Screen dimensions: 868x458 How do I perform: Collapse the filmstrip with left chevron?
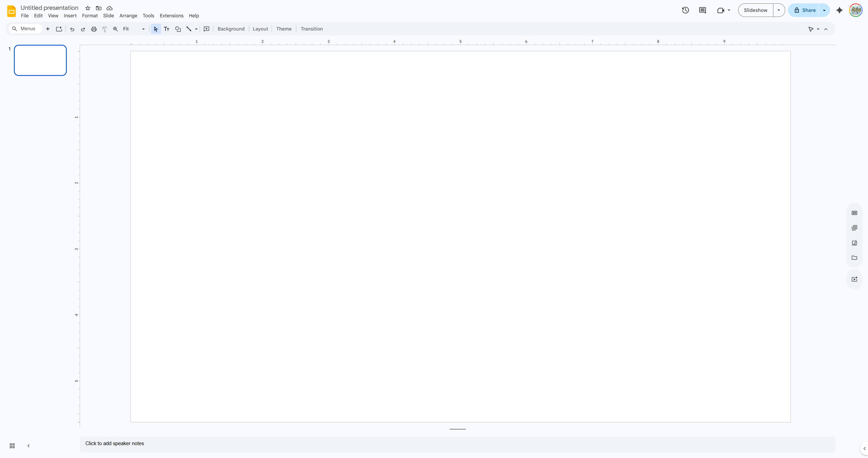28,446
